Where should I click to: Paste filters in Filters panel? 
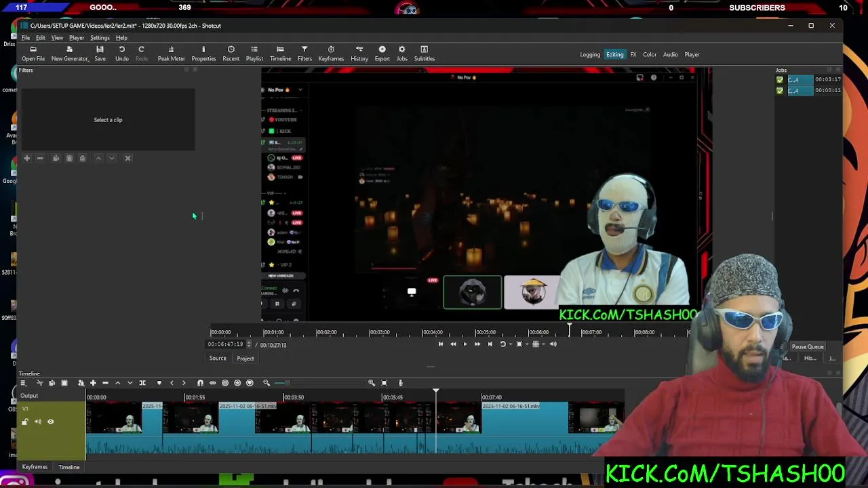pyautogui.click(x=69, y=159)
